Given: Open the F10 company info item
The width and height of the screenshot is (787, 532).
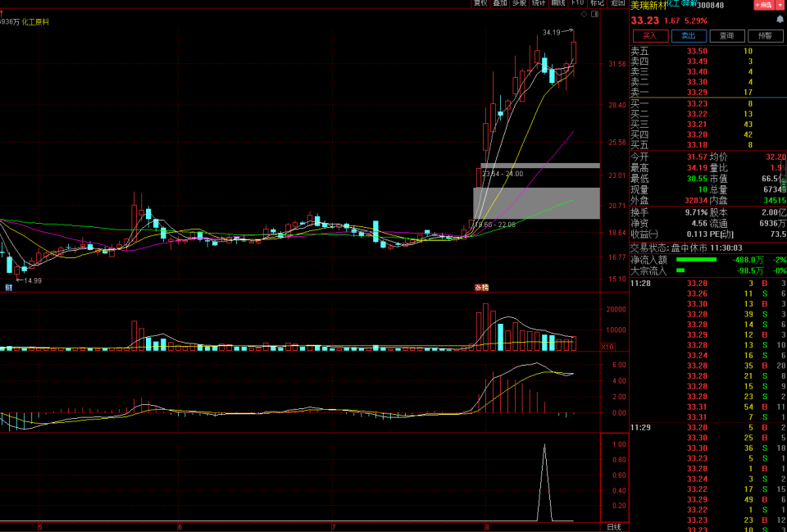Looking at the screenshot, I should pos(578,3).
